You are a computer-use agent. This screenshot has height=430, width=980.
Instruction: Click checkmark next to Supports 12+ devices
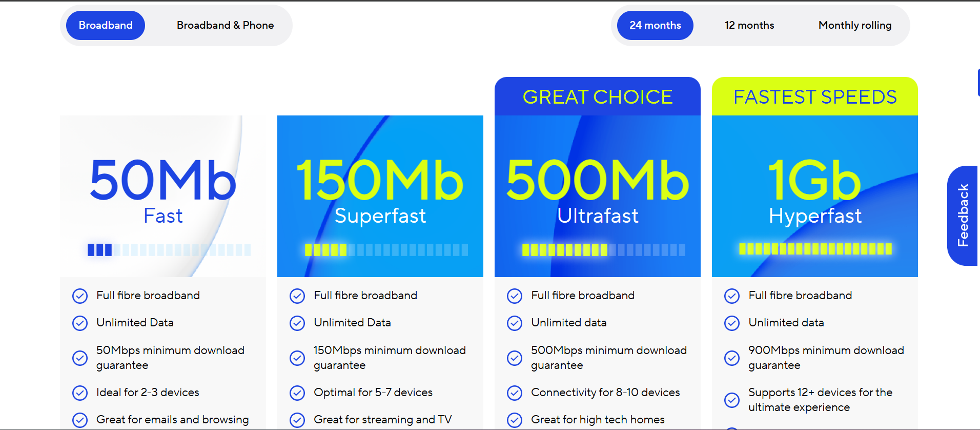tap(732, 400)
